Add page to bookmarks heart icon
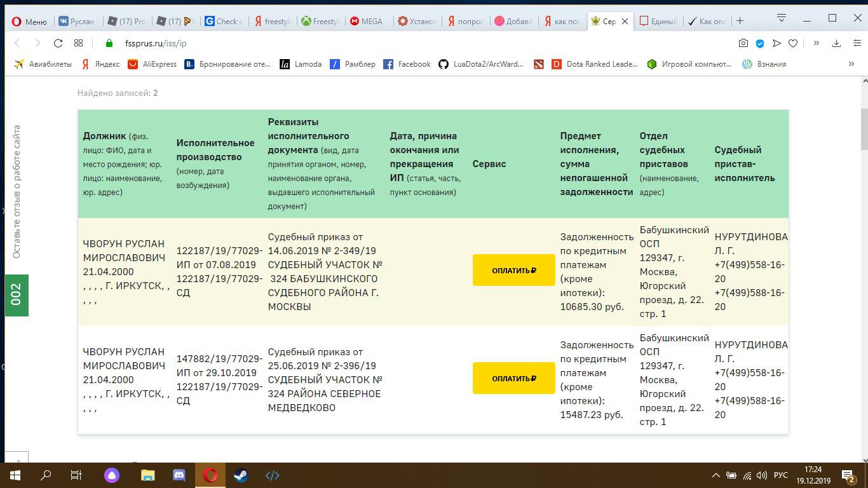This screenshot has width=868, height=488. (x=793, y=43)
